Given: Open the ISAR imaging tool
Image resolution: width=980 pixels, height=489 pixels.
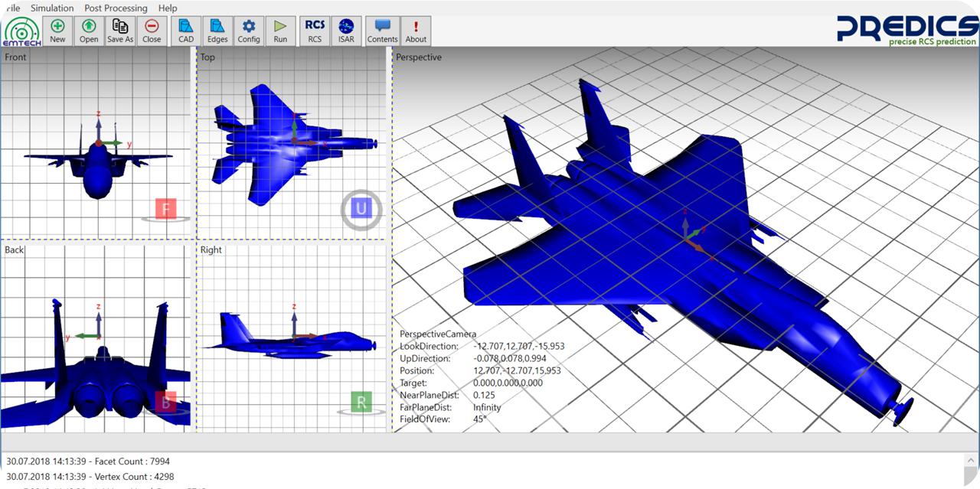Looking at the screenshot, I should (346, 31).
